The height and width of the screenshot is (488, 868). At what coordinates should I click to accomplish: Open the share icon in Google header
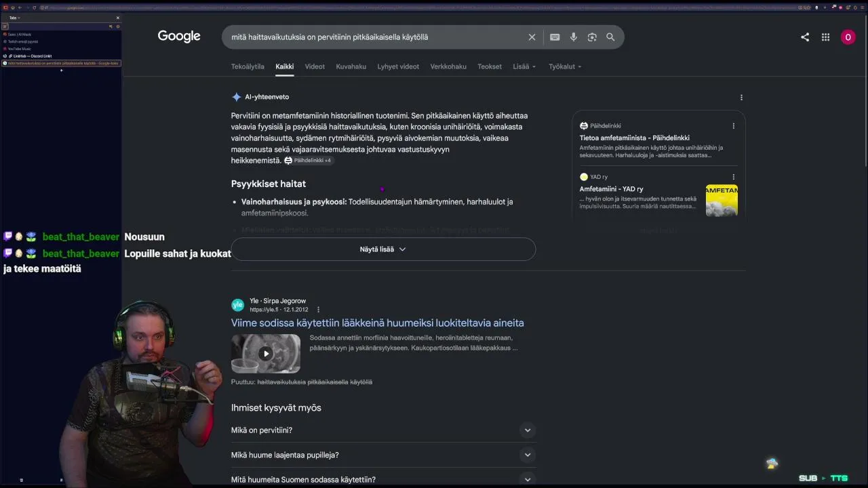point(805,37)
